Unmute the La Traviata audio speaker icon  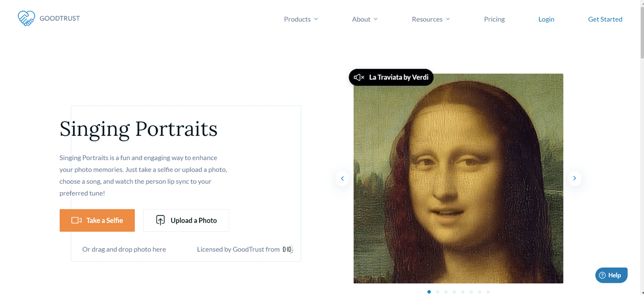(x=359, y=77)
